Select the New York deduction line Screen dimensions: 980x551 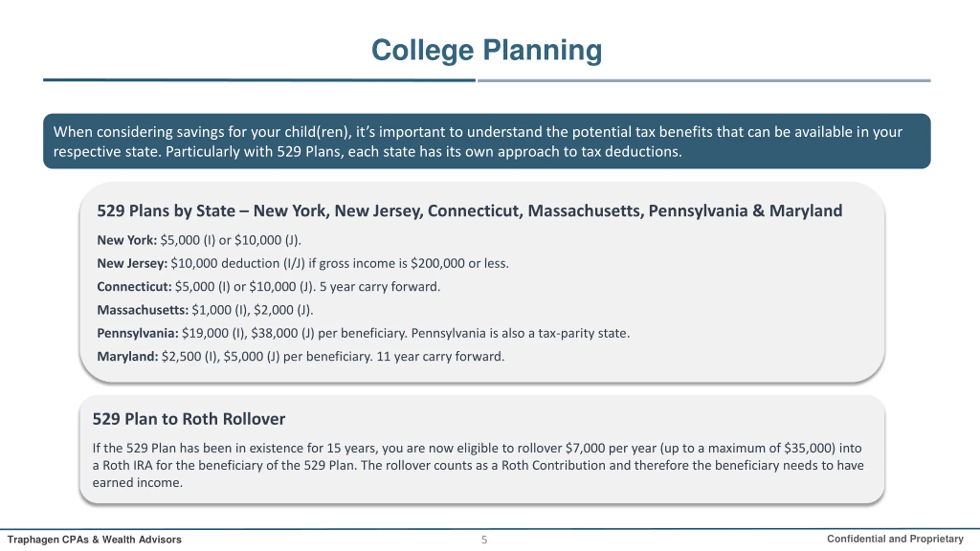(x=199, y=240)
